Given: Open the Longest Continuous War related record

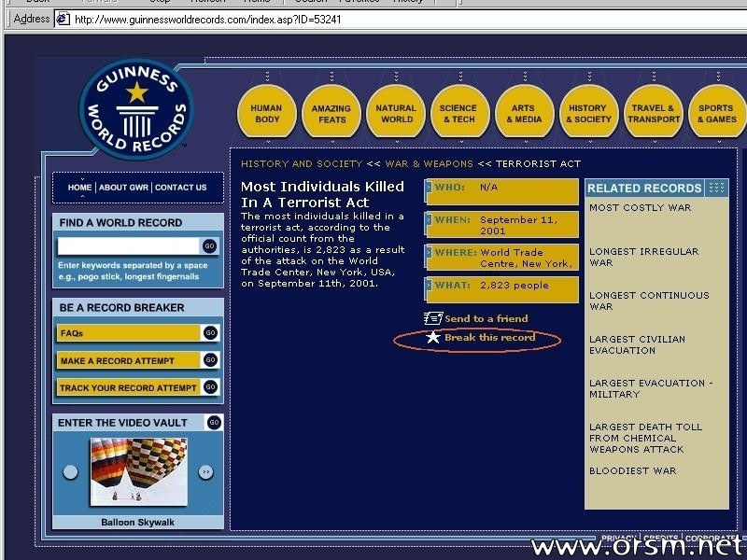Looking at the screenshot, I should 649,301.
